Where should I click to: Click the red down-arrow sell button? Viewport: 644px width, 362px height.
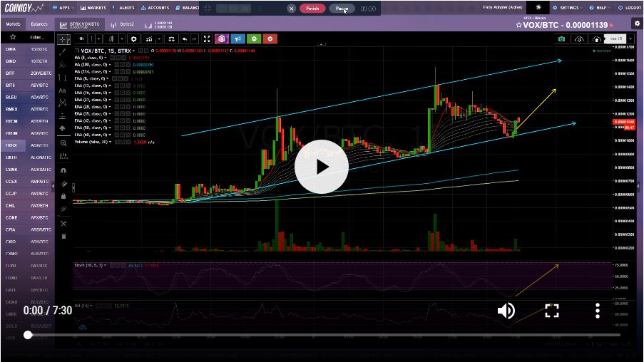270,39
